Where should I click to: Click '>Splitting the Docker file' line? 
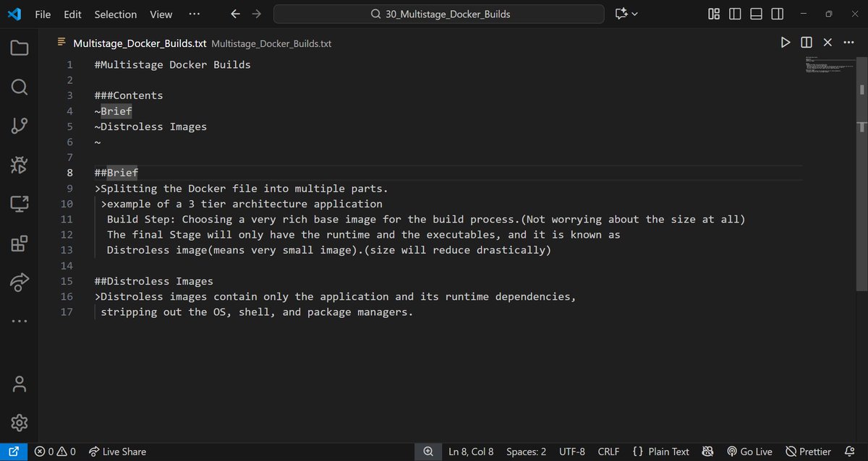pyautogui.click(x=242, y=189)
